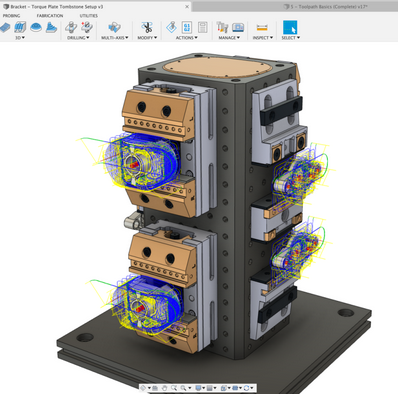
Task: Open the Utilities tab
Action: coord(89,16)
